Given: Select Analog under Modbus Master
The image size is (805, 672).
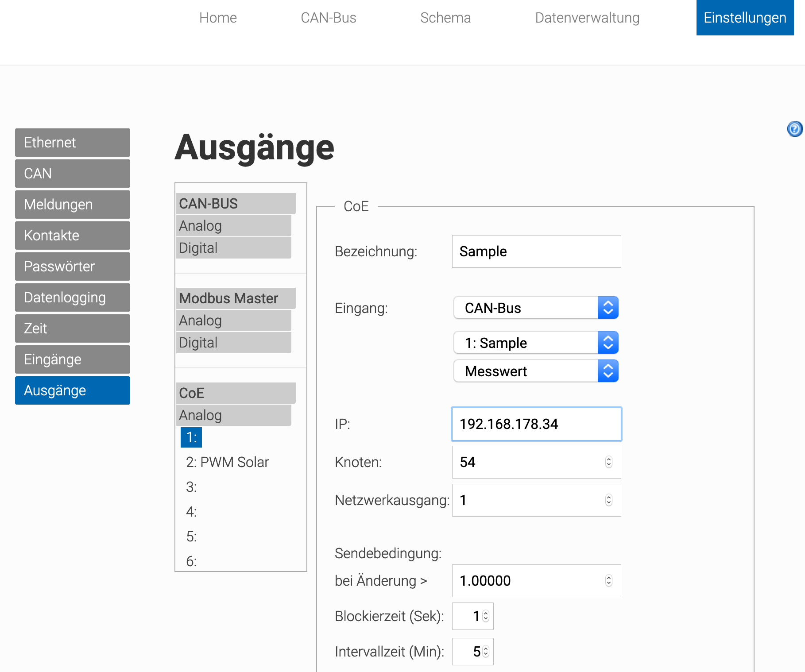Looking at the screenshot, I should 233,321.
